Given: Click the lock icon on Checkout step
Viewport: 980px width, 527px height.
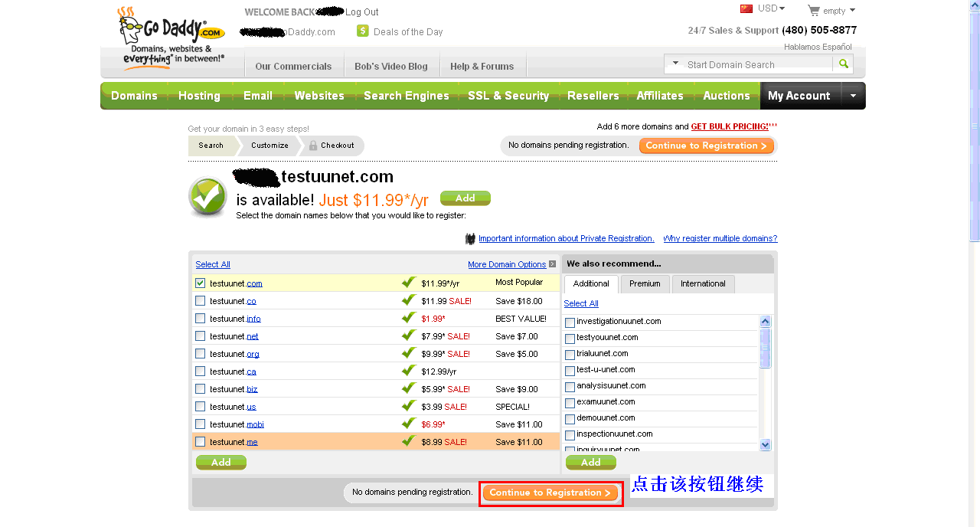Looking at the screenshot, I should point(312,146).
